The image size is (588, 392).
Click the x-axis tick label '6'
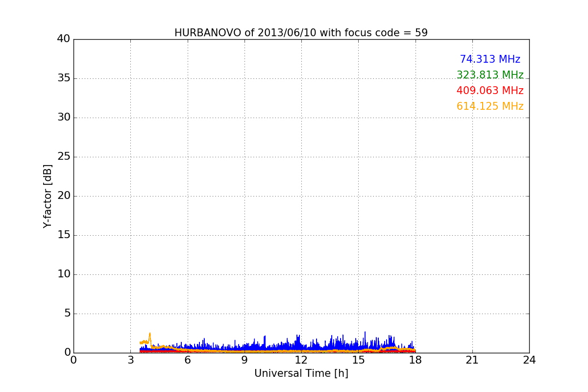187,360
